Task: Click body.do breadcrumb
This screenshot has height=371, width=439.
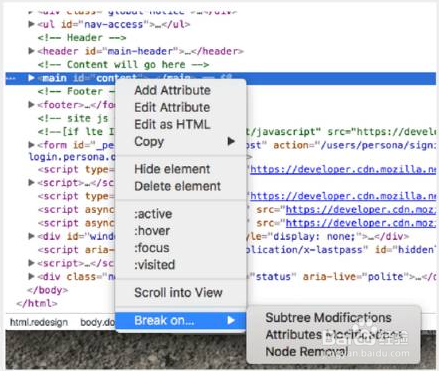Action: (x=98, y=322)
